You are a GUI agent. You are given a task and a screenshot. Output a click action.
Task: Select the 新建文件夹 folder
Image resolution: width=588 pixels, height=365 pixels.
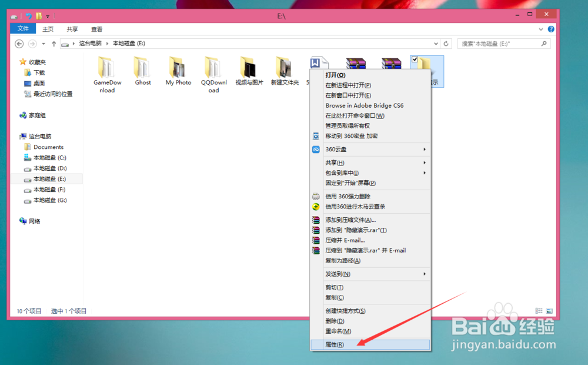coord(285,71)
